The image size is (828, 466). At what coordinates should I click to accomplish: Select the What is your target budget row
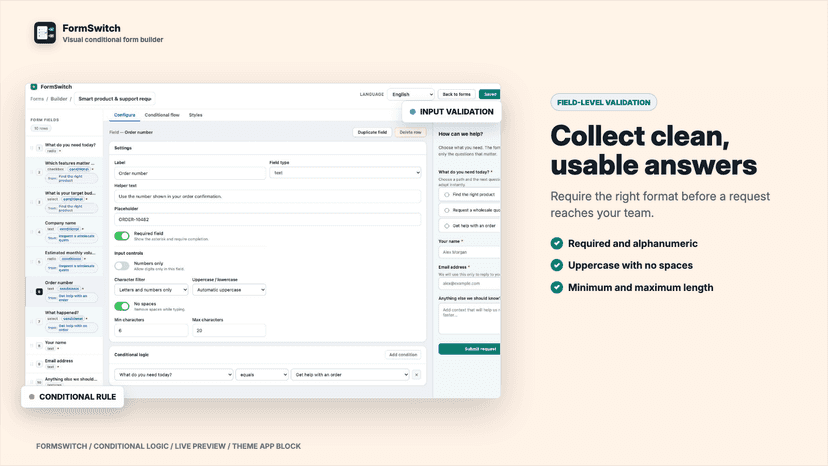pos(64,202)
